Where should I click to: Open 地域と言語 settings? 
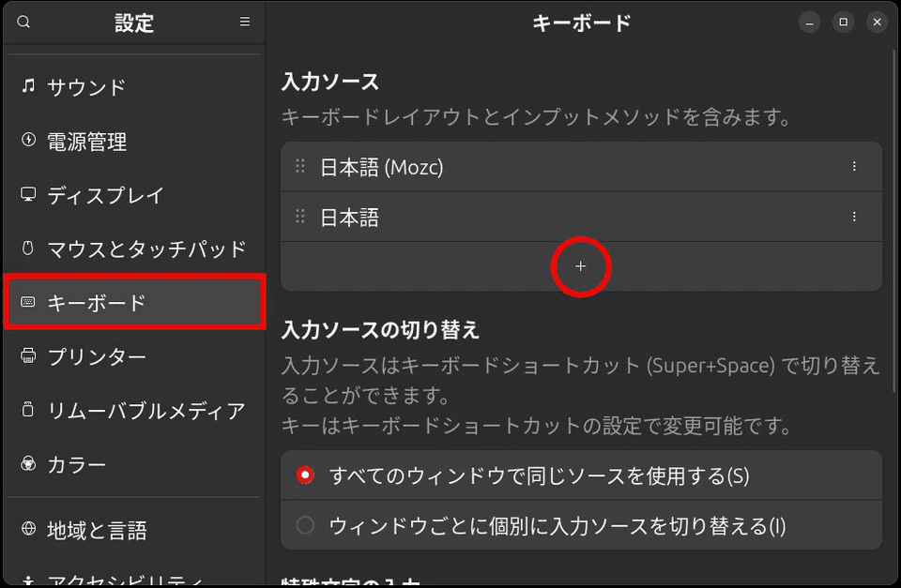tap(99, 530)
